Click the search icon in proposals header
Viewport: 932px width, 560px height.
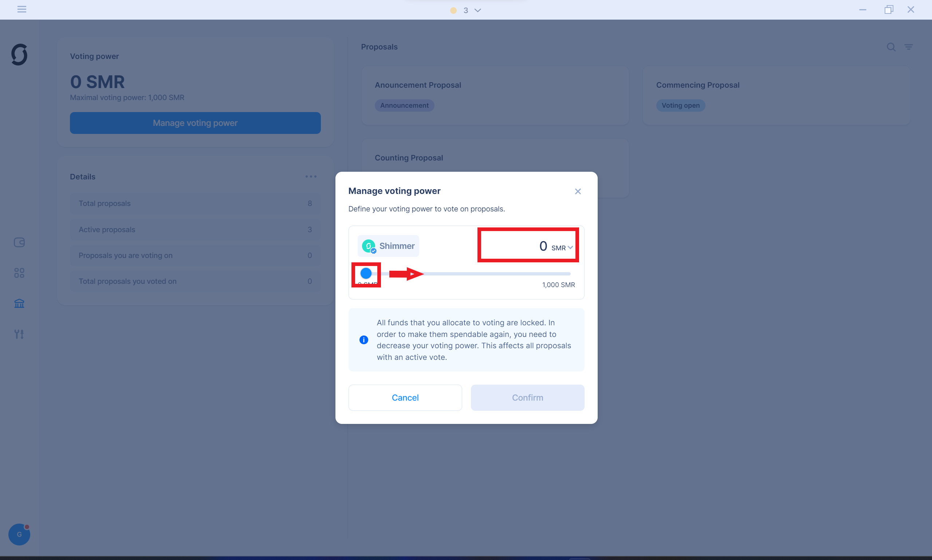[x=892, y=47]
